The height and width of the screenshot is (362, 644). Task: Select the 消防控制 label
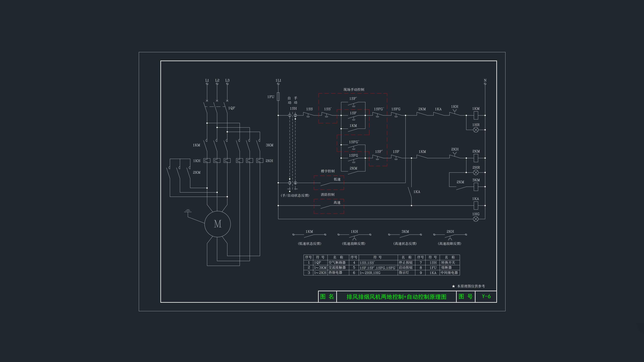328,195
